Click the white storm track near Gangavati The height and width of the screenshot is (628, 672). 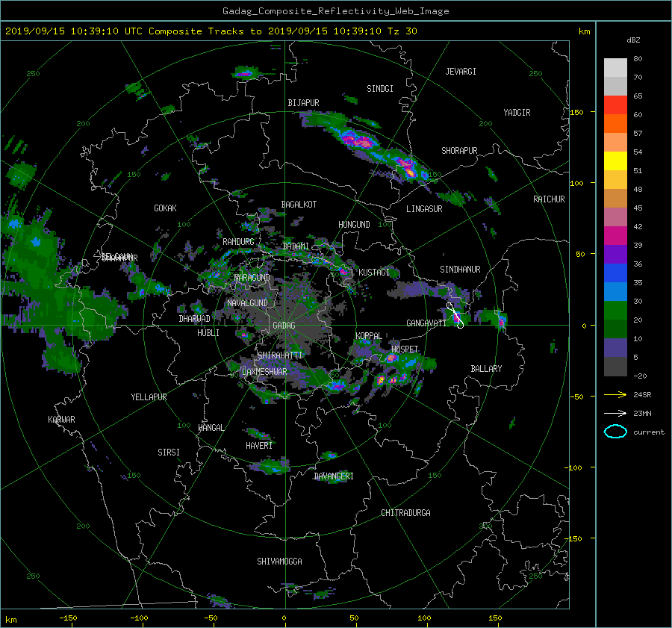click(455, 316)
